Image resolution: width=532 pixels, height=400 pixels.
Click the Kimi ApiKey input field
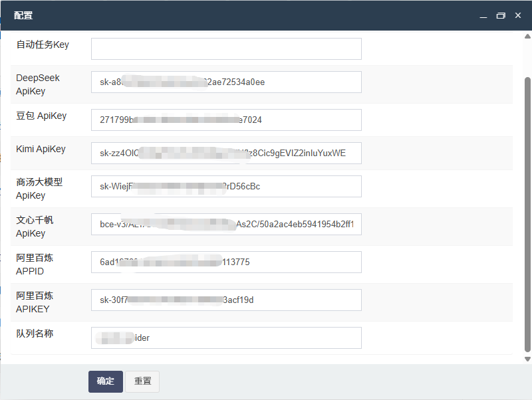(x=226, y=153)
